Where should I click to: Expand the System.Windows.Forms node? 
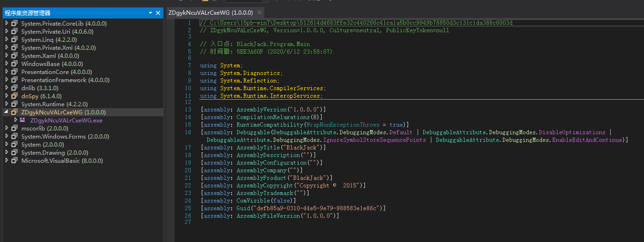pyautogui.click(x=6, y=136)
